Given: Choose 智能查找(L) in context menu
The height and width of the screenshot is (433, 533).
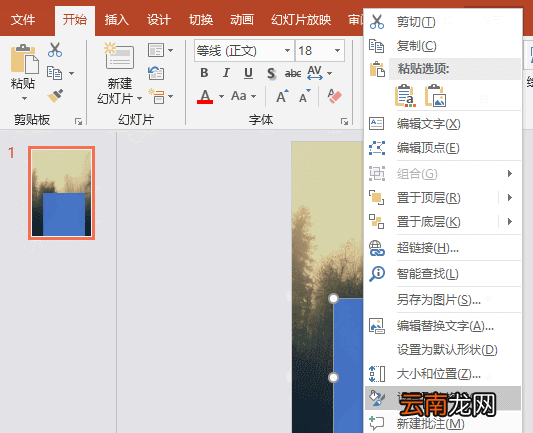Looking at the screenshot, I should [x=443, y=274].
